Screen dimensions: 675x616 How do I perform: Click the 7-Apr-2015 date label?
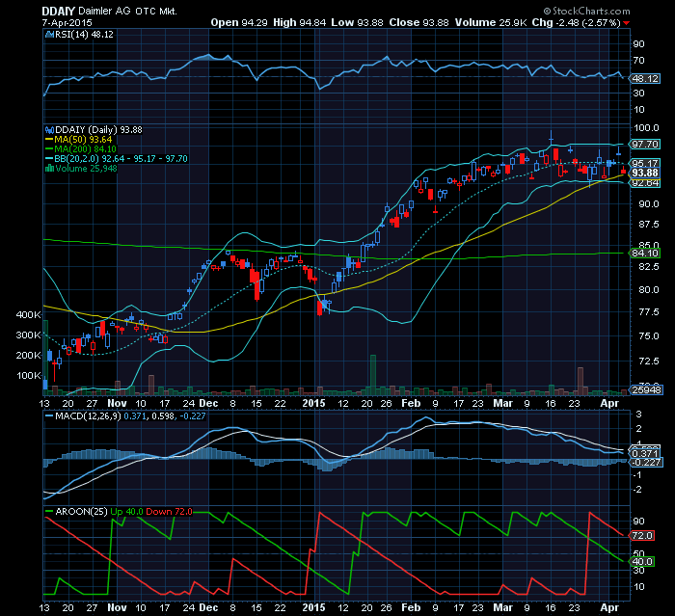[x=67, y=23]
